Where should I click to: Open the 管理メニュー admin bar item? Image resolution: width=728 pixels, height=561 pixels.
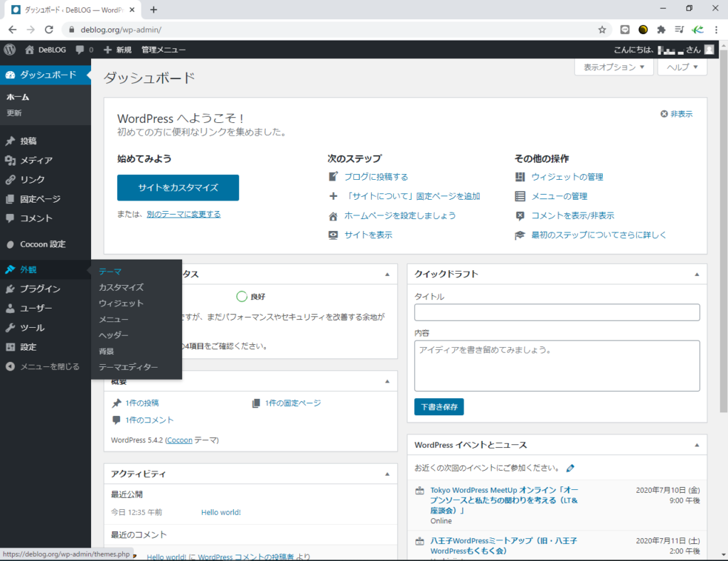pyautogui.click(x=163, y=50)
